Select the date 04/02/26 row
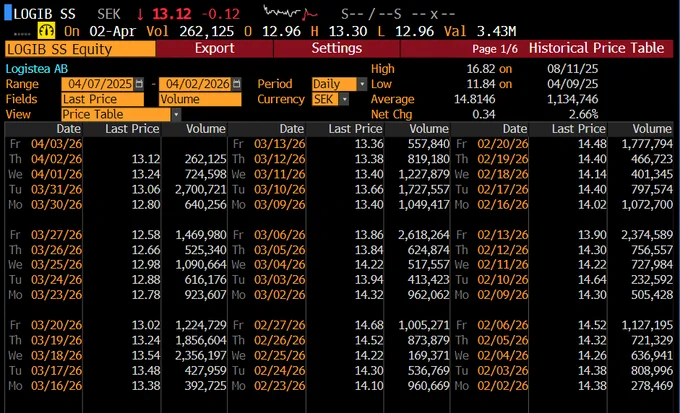The width and height of the screenshot is (680, 413). coord(56,159)
